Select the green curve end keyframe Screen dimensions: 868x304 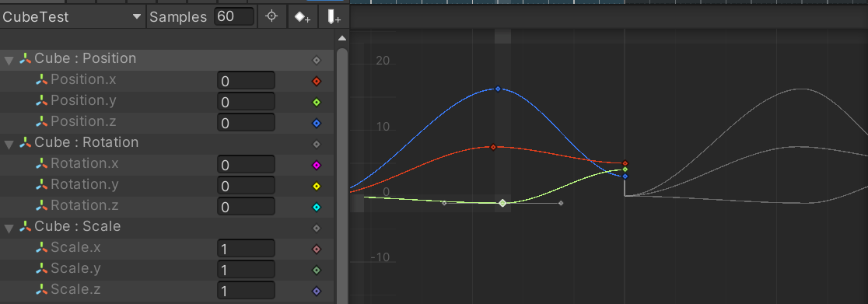pos(625,169)
